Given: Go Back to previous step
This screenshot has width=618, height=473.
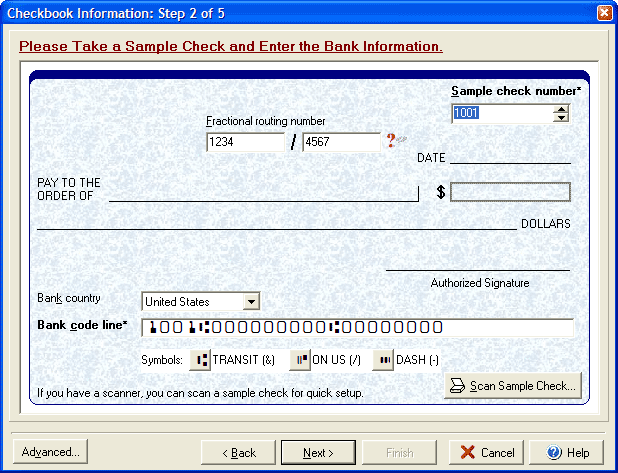Looking at the screenshot, I should click(x=238, y=453).
